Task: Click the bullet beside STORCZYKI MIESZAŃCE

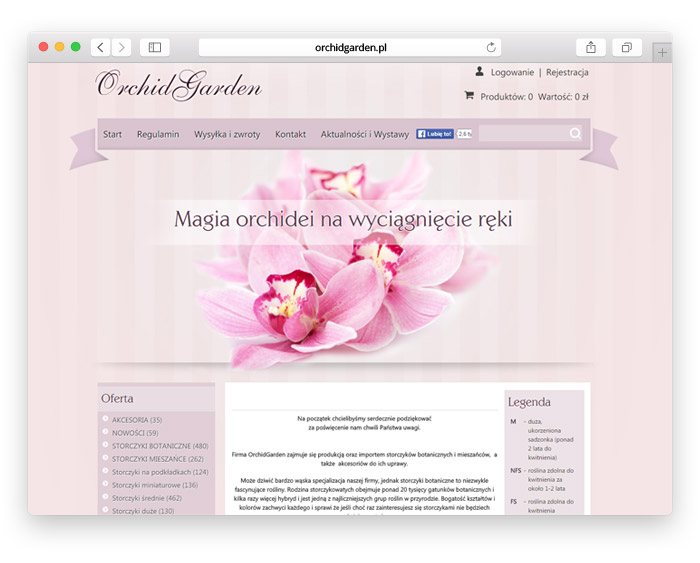Action: (105, 458)
